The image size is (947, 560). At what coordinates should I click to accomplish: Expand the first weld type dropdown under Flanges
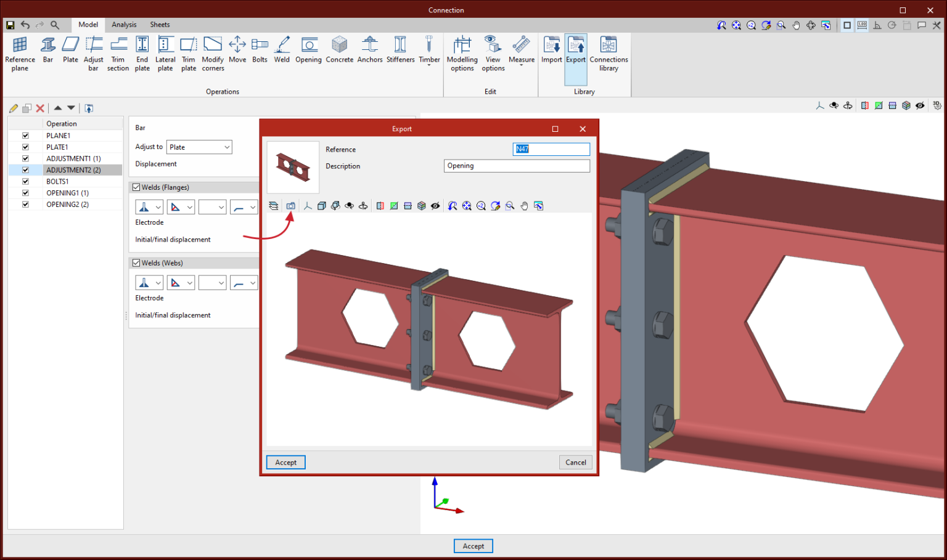(x=149, y=208)
